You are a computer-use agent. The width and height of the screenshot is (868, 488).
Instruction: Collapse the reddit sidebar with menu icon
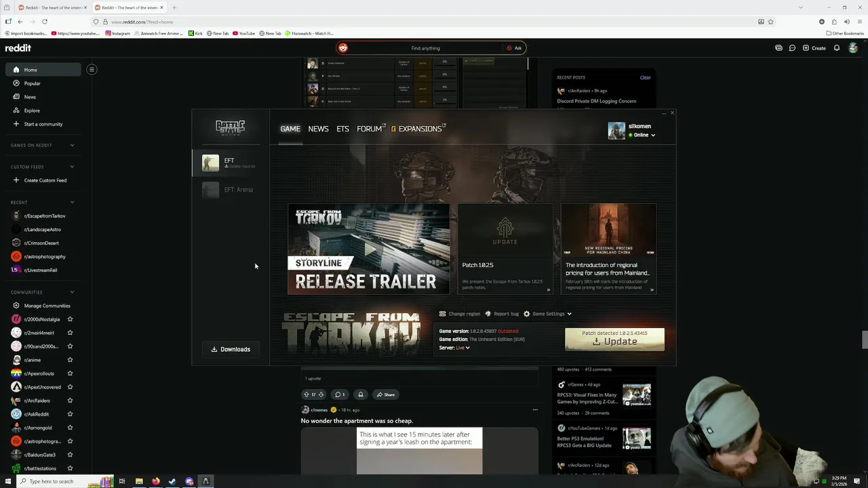tap(92, 69)
